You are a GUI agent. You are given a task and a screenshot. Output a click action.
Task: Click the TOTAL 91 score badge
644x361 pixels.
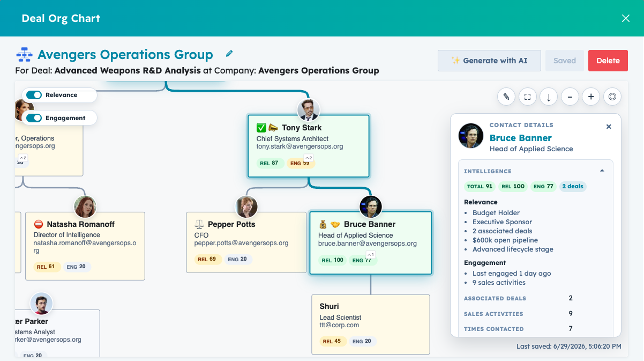(480, 187)
